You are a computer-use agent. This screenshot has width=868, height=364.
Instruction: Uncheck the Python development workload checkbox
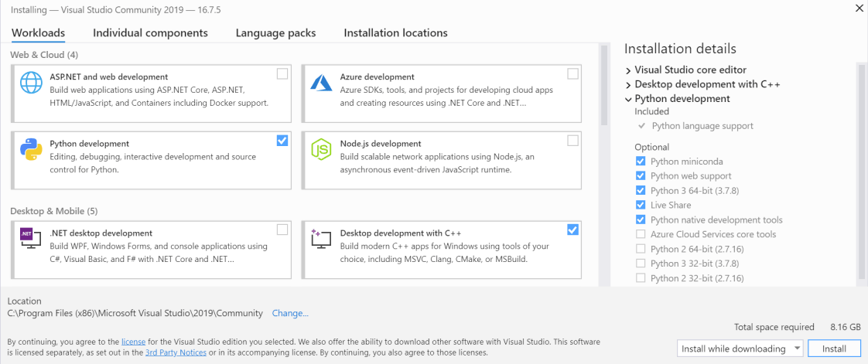(282, 141)
